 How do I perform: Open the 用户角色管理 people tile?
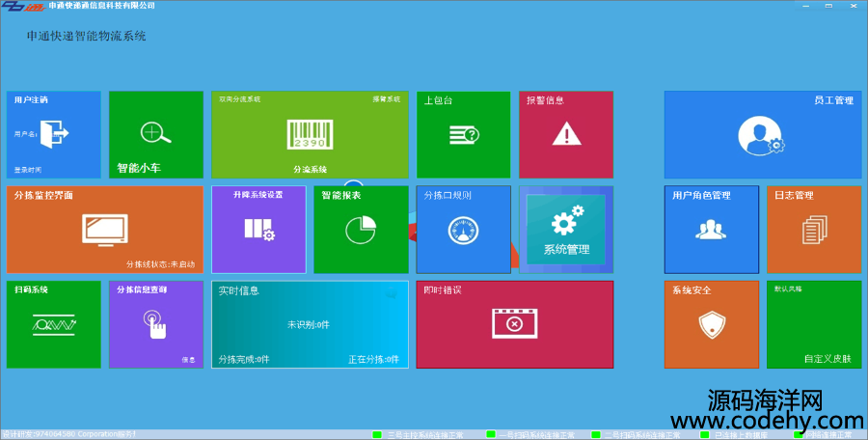click(712, 230)
